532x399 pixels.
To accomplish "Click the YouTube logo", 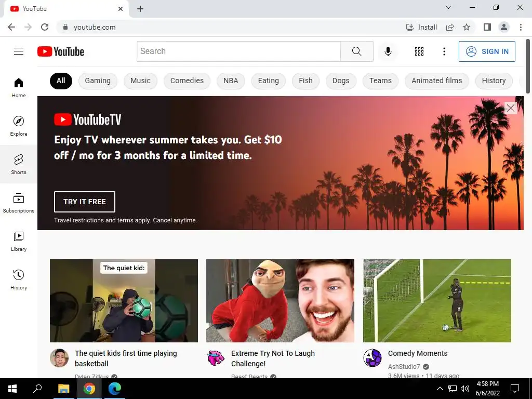I will (61, 51).
